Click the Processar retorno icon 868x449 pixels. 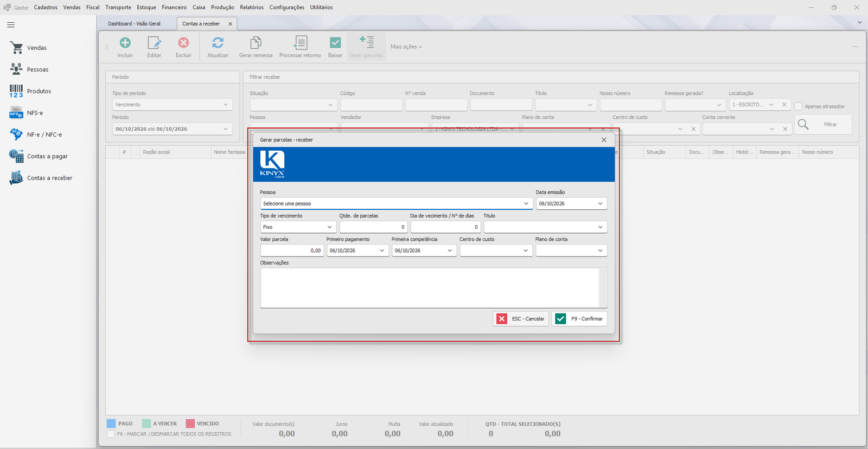point(300,43)
